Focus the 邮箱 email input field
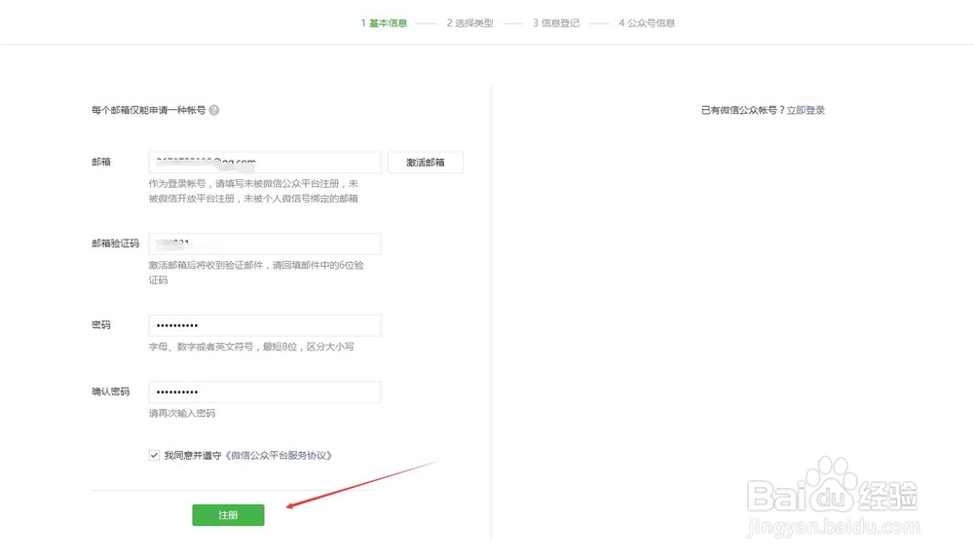 [x=265, y=162]
